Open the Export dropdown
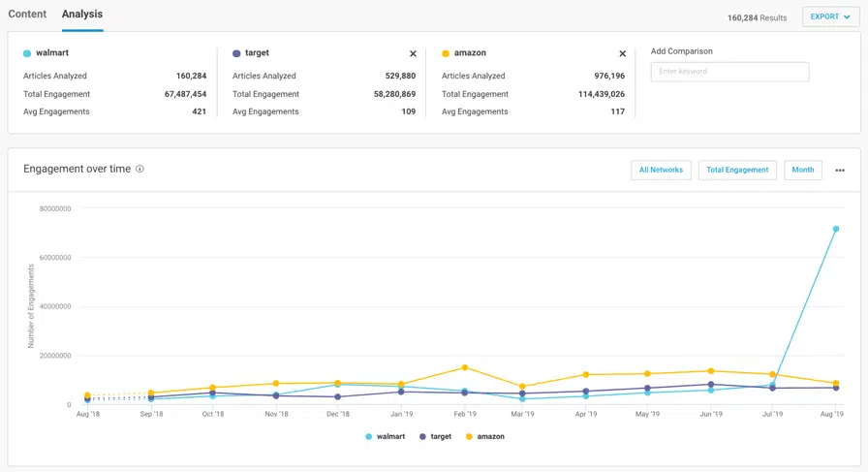Image resolution: width=868 pixels, height=472 pixels. (830, 16)
